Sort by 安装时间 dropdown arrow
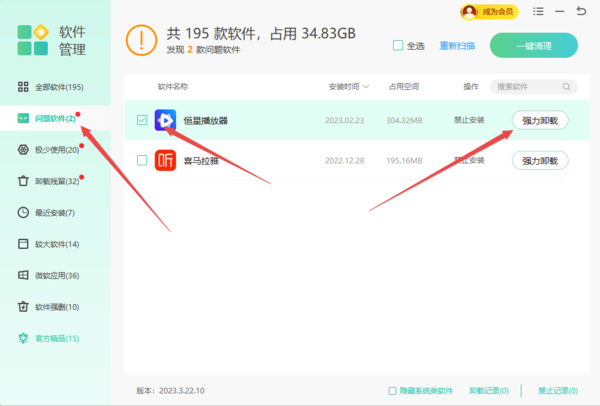600x406 pixels. pyautogui.click(x=367, y=86)
